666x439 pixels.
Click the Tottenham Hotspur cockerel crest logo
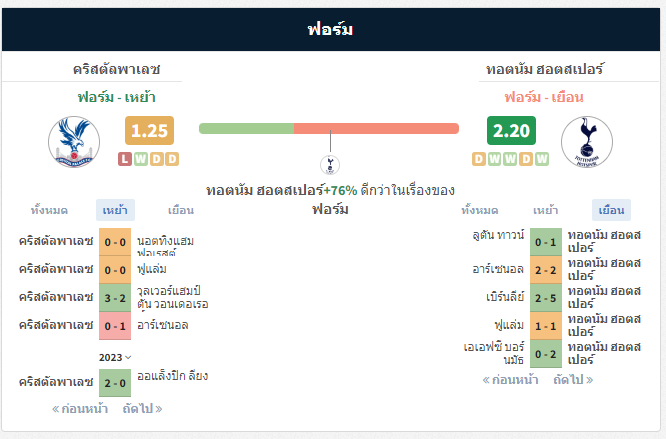[587, 142]
